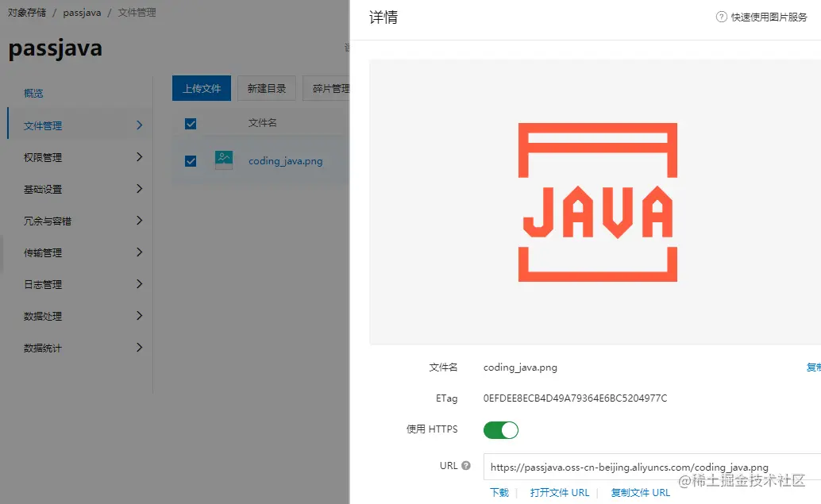The height and width of the screenshot is (504, 821).
Task: Click the 详情 panel heading
Action: tap(384, 17)
